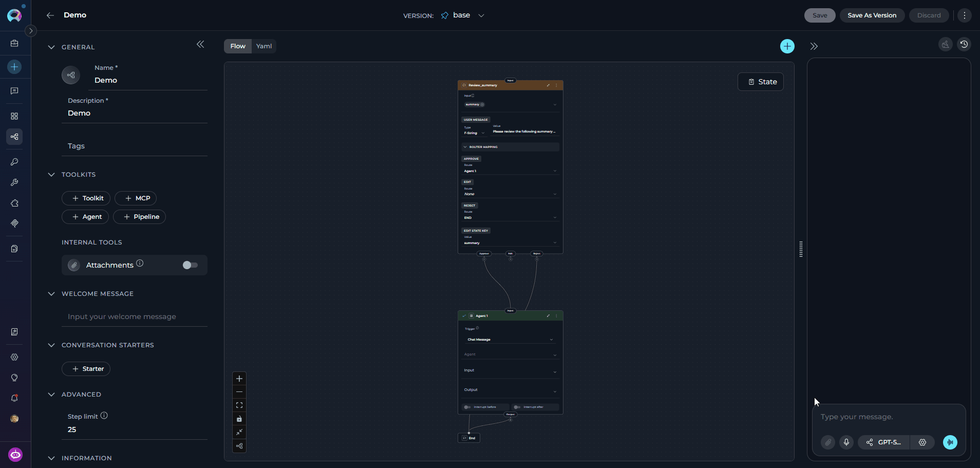980x468 pixels.
Task: Activate the microphone voice input
Action: (x=846, y=442)
